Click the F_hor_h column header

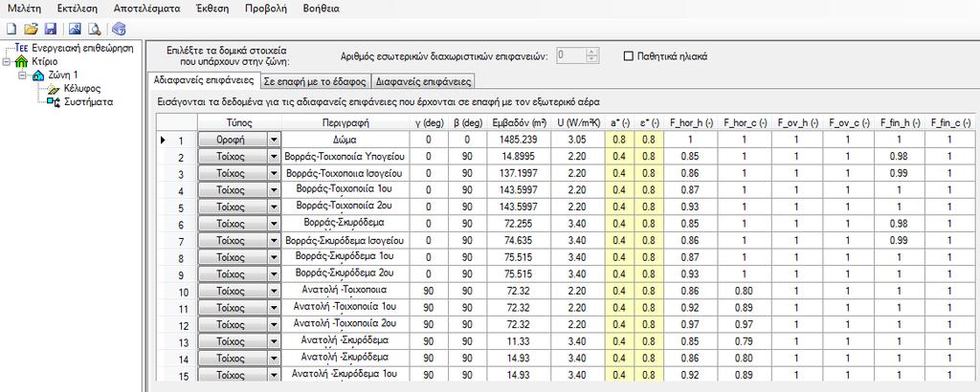coord(691,123)
